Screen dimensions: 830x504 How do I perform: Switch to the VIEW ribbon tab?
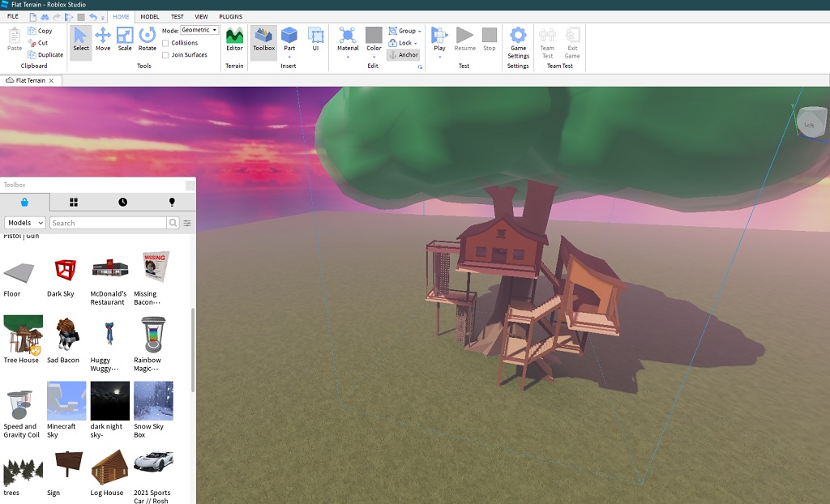pos(201,16)
